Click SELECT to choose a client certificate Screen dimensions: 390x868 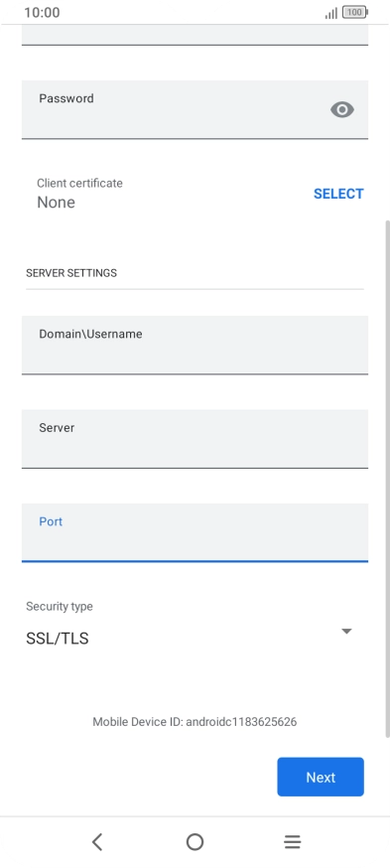(338, 194)
